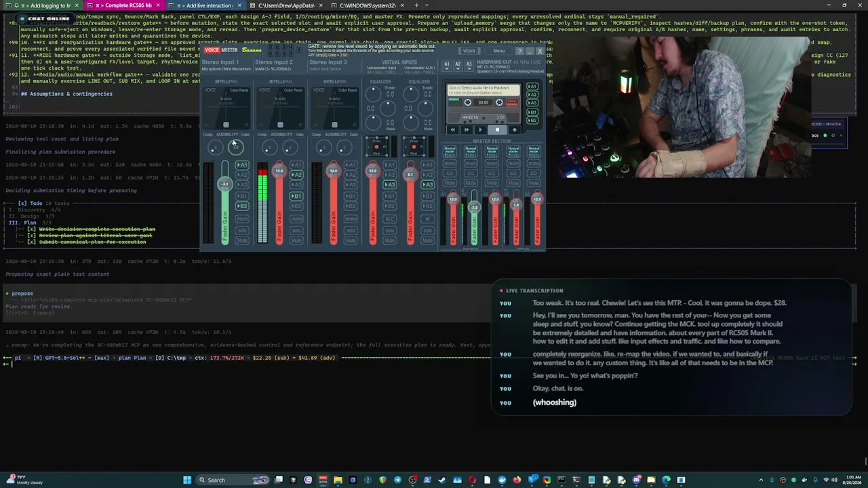Screen dimensions: 868x488
Task: Open EQ on master bus A2
Action: point(471,174)
